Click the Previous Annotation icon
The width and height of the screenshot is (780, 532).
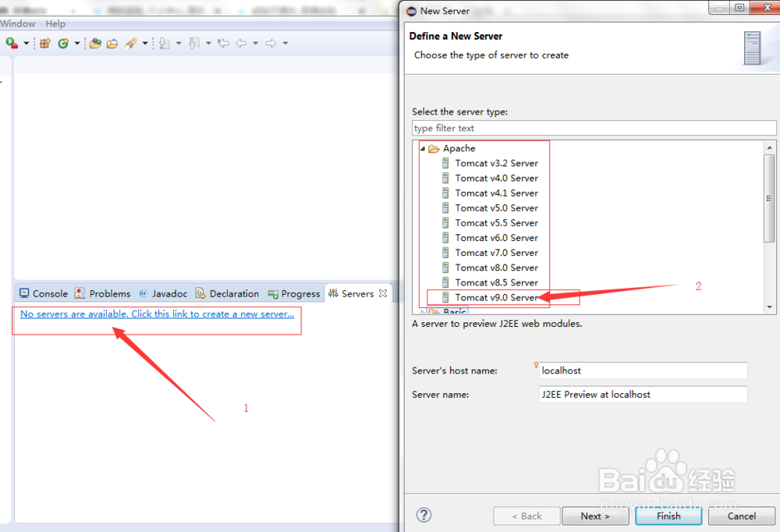click(x=194, y=44)
